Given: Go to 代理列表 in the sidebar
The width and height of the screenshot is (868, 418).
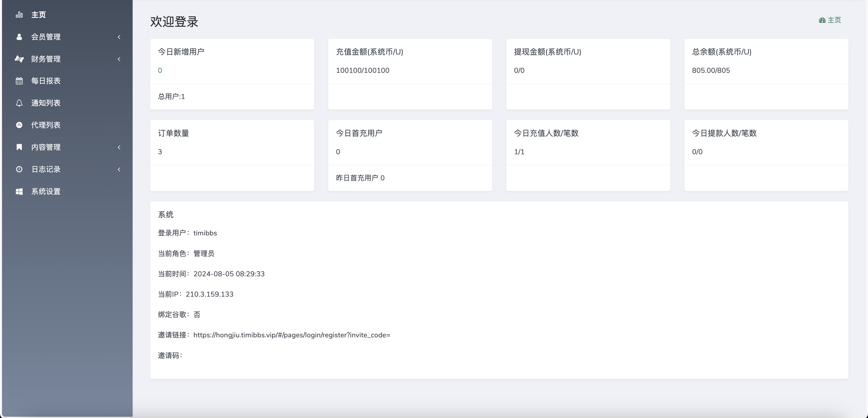Looking at the screenshot, I should [67, 125].
